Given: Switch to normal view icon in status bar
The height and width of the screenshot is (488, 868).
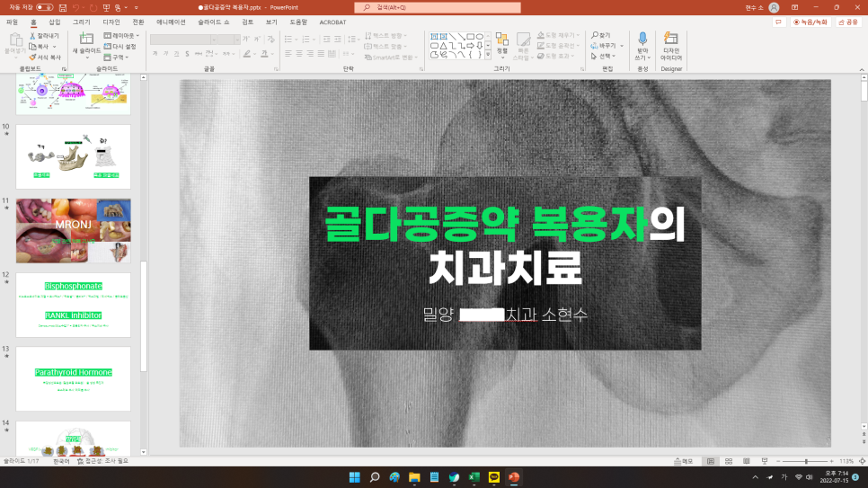Looking at the screenshot, I should coord(711,461).
